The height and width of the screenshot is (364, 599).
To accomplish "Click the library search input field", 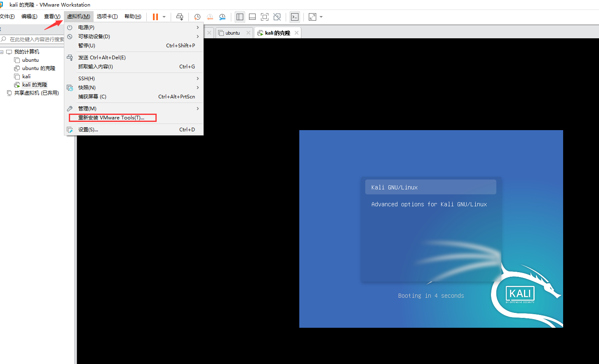I will coord(36,39).
